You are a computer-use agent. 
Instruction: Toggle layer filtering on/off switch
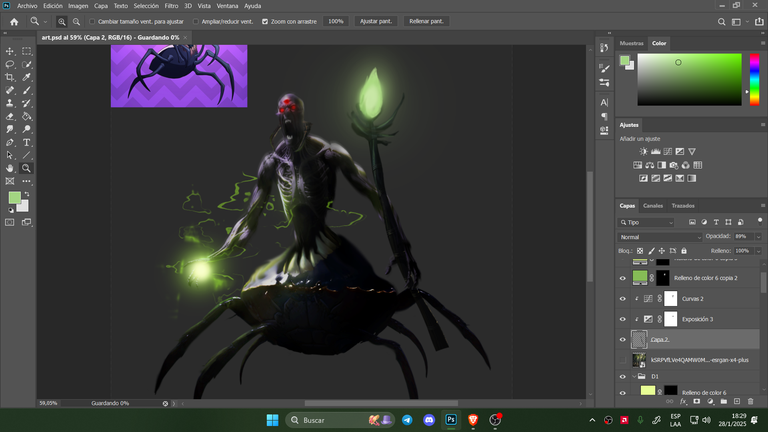point(760,221)
